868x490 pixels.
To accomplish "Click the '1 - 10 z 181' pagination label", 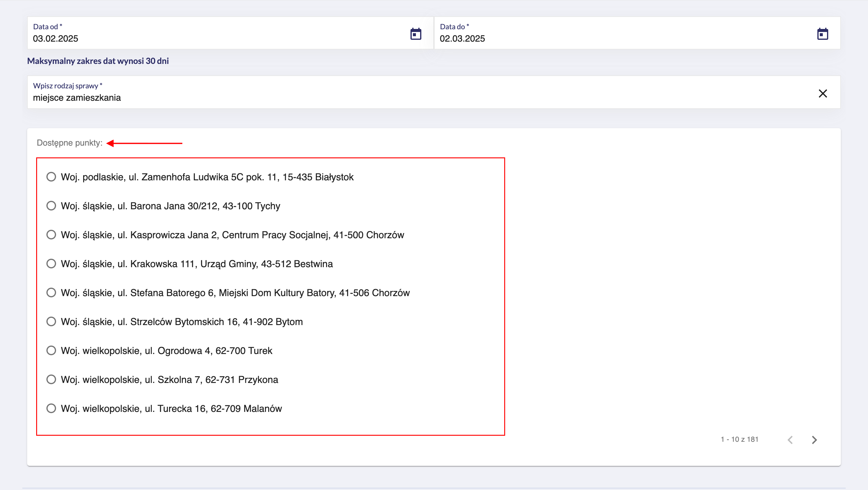I will (739, 439).
